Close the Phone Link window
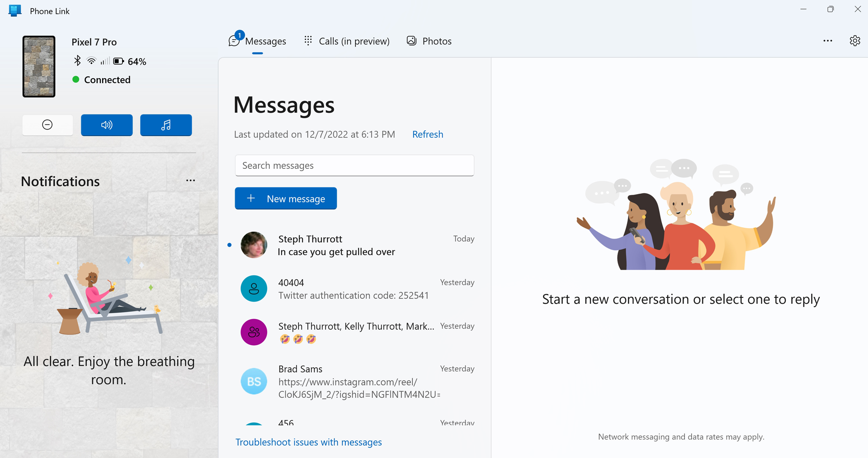The width and height of the screenshot is (868, 458). point(858,9)
